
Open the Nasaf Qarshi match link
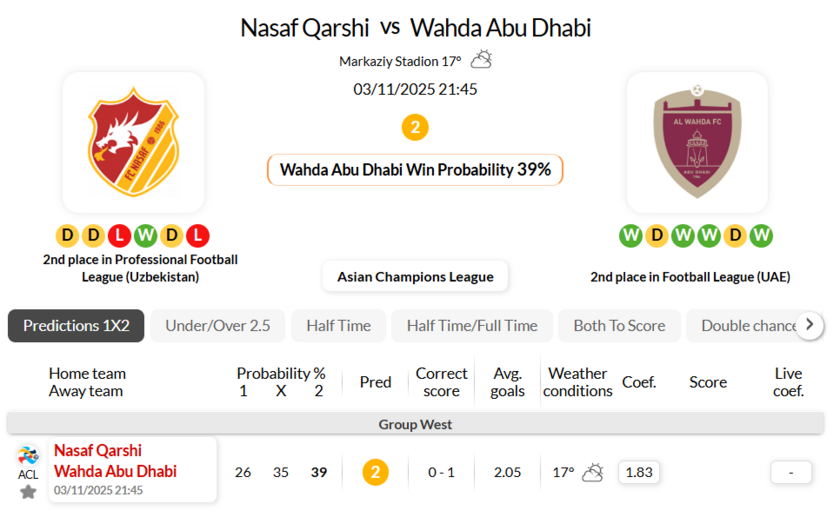click(98, 450)
